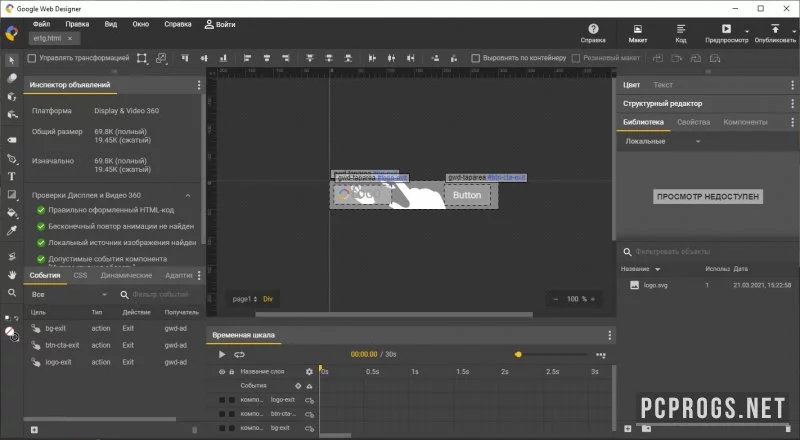800x440 pixels.
Task: Play the timeline animation
Action: pyautogui.click(x=221, y=354)
